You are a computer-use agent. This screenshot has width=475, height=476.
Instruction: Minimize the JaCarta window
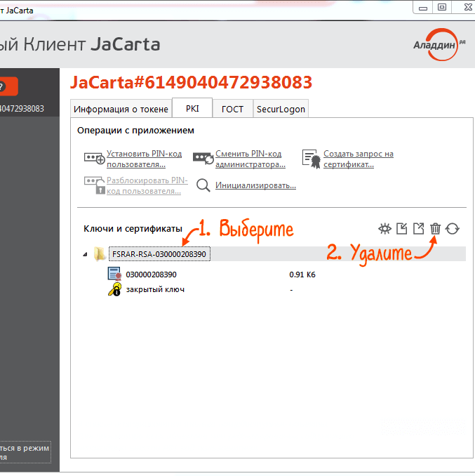coord(423,8)
